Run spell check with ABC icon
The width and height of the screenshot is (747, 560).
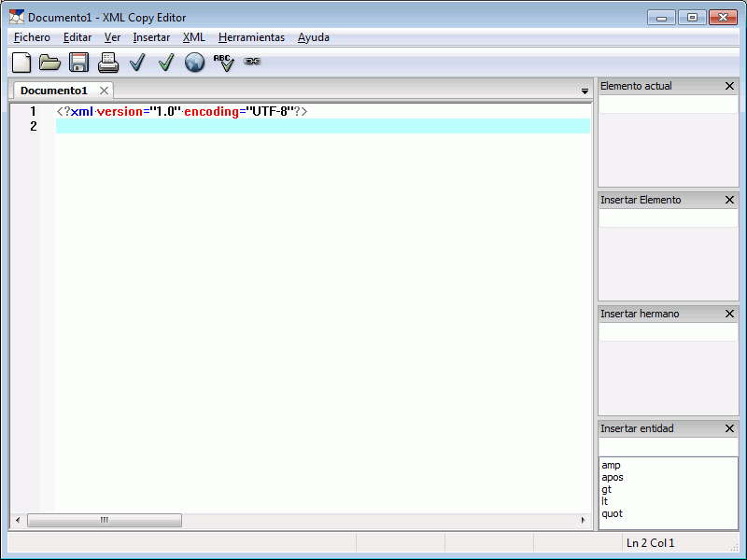click(x=223, y=63)
